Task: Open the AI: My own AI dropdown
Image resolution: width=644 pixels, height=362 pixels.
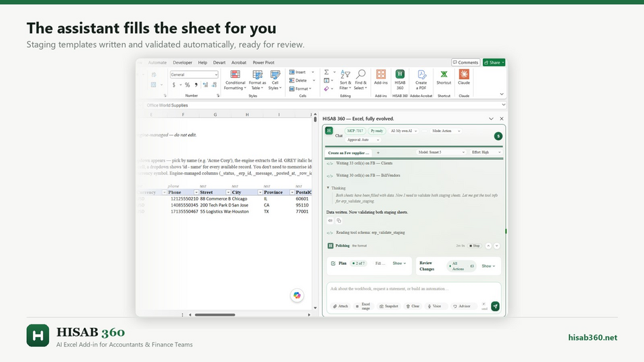Action: [404, 131]
